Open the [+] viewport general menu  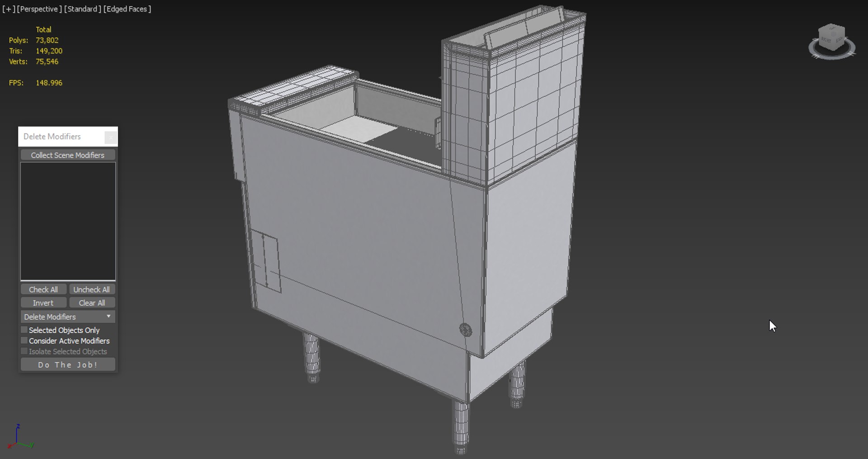click(8, 9)
